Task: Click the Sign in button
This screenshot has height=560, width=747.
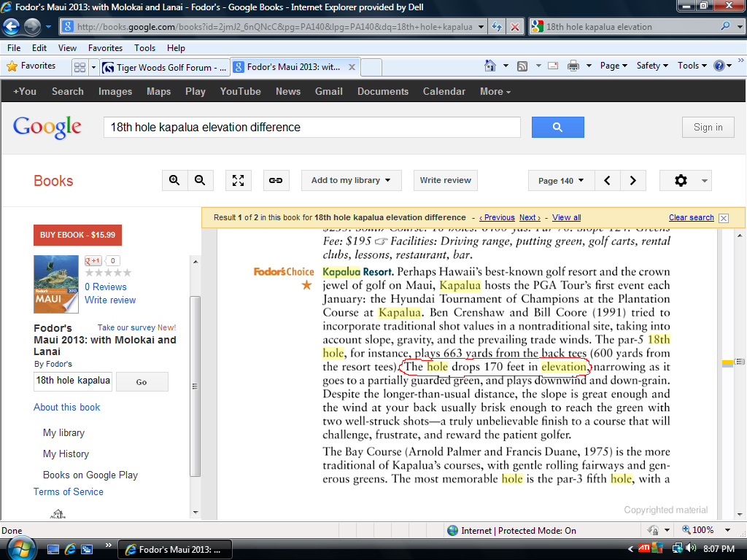Action: click(708, 127)
